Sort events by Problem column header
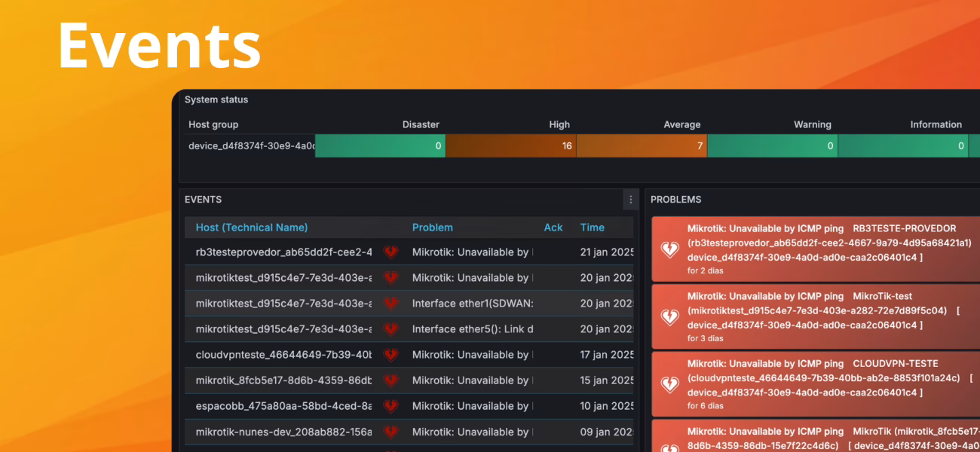Screen dimensions: 980x452 [x=432, y=228]
